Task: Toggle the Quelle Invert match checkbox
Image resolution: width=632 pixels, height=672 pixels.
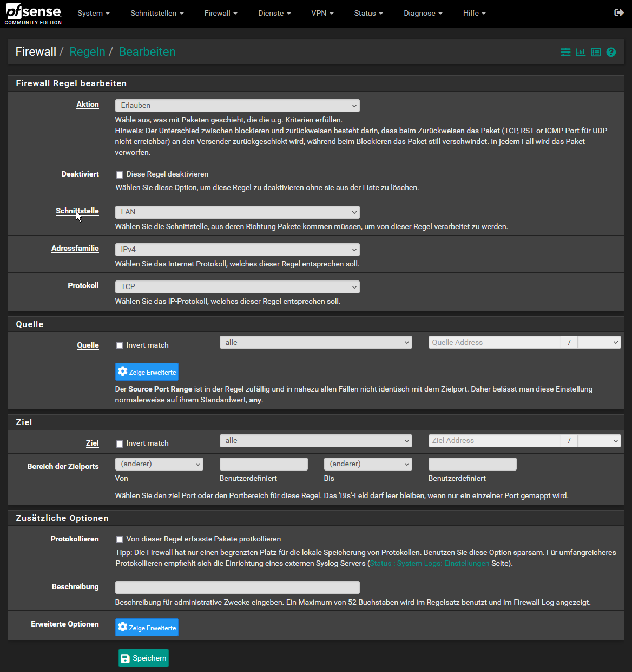Action: [x=120, y=345]
